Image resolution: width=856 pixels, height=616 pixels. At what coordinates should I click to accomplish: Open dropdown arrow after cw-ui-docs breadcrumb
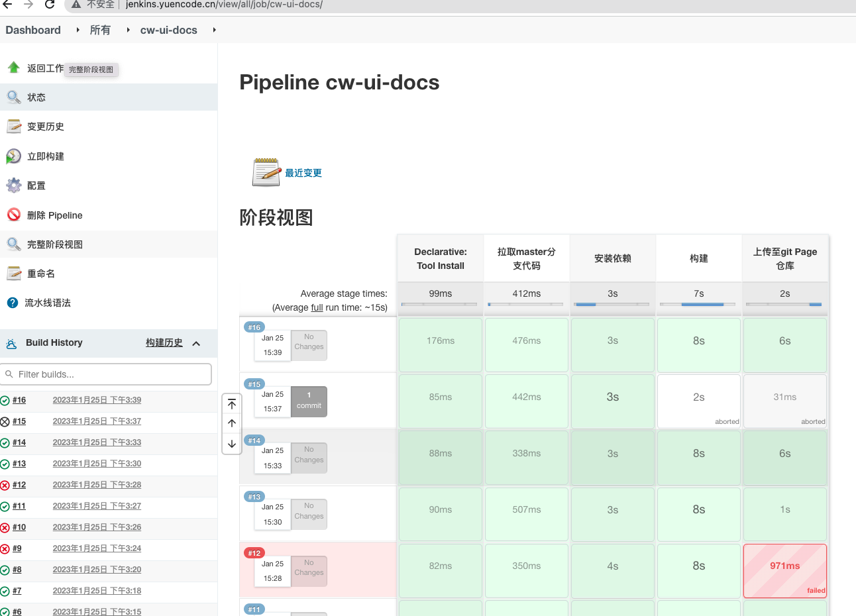click(214, 30)
